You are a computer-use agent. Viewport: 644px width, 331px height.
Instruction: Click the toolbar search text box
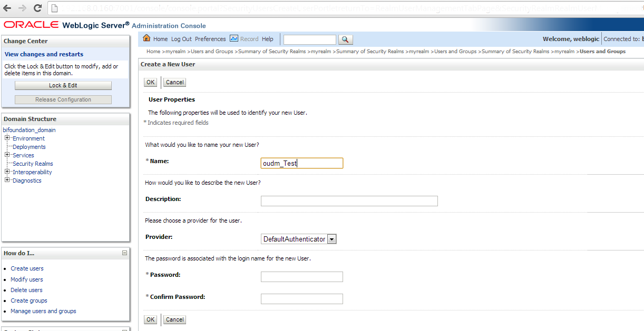click(310, 39)
